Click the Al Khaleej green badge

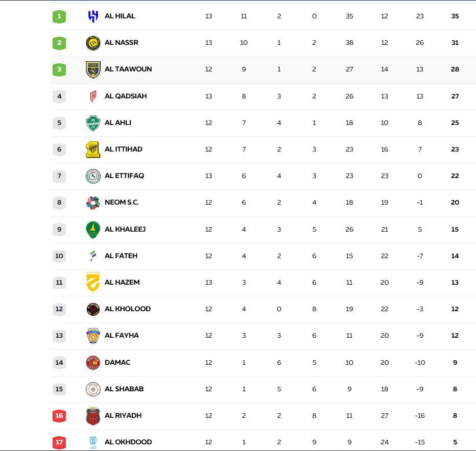tap(93, 230)
